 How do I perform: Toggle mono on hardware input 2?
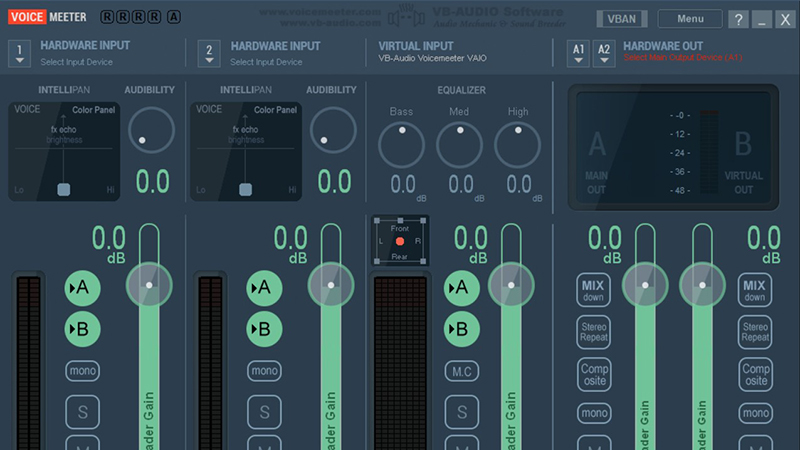264,371
